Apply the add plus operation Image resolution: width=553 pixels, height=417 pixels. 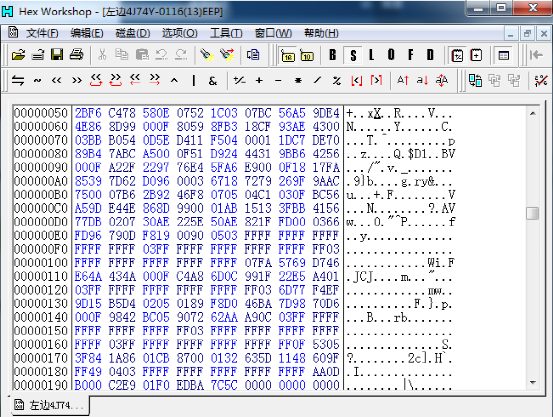(259, 81)
